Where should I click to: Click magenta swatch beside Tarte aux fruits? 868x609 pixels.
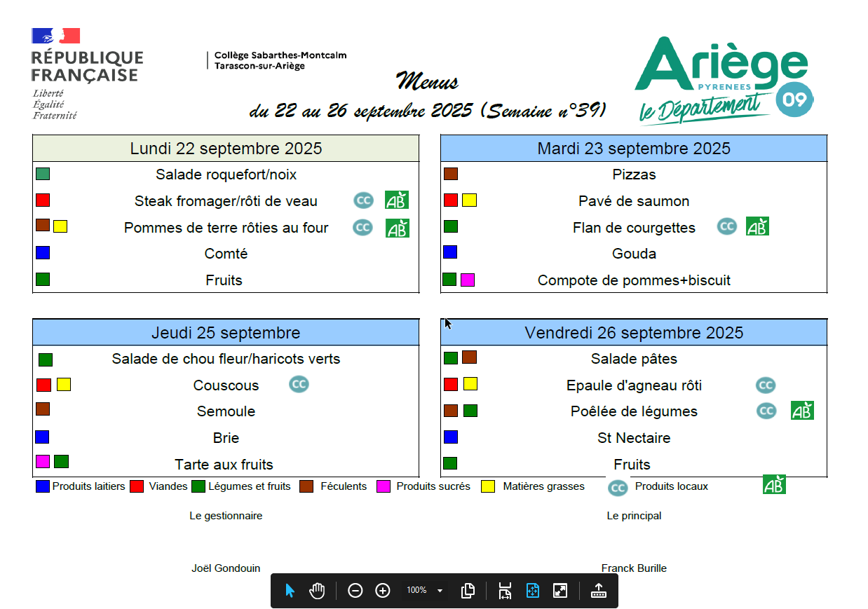(x=43, y=461)
